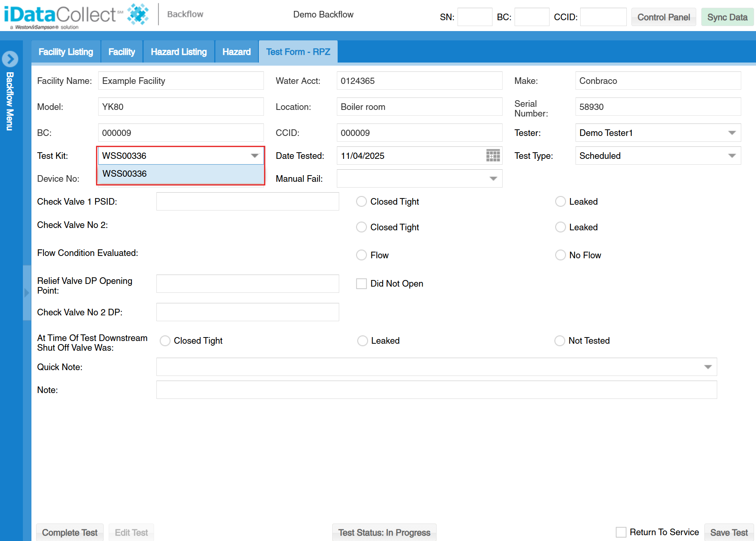The width and height of the screenshot is (756, 541).
Task: Click into the Check Valve 1 PSID field
Action: 247,201
